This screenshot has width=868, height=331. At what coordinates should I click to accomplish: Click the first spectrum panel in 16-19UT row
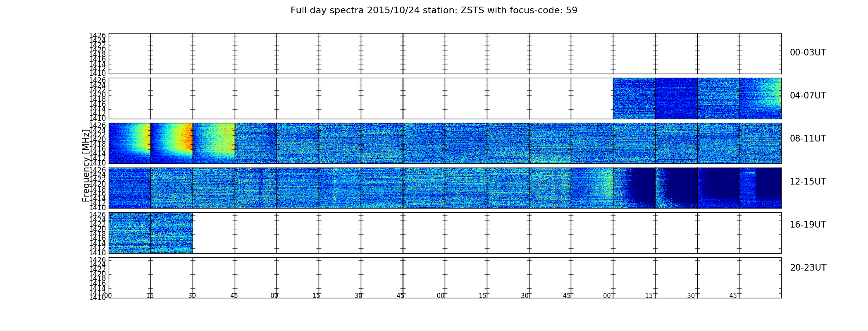(x=130, y=233)
